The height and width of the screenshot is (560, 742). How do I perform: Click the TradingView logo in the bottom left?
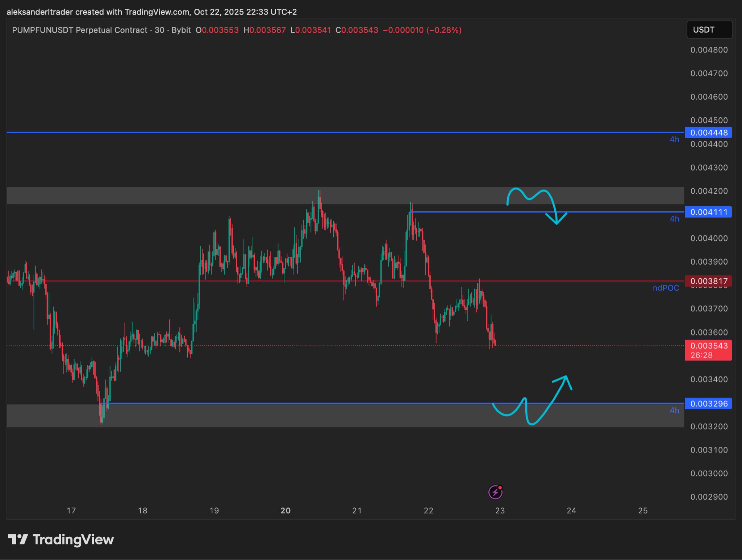[62, 539]
